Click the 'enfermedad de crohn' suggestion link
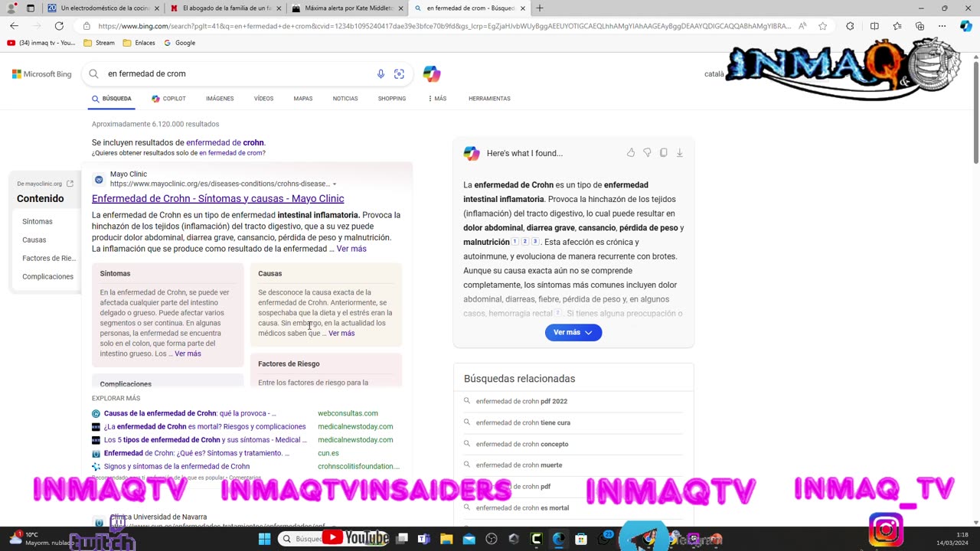The width and height of the screenshot is (980, 551). pyautogui.click(x=224, y=142)
